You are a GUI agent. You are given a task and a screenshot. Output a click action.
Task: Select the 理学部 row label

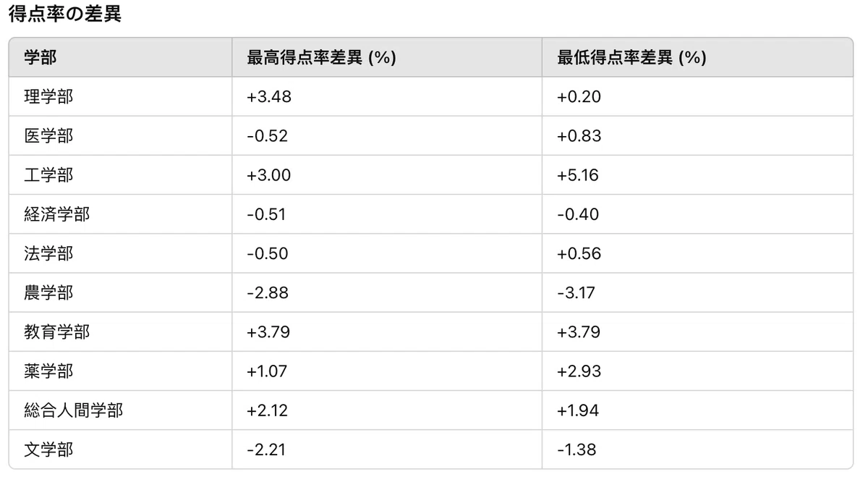(x=48, y=97)
